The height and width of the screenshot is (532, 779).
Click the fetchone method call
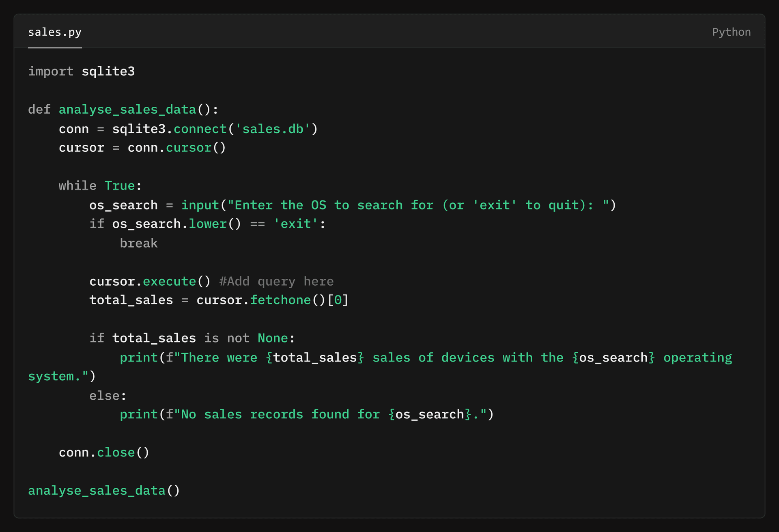pos(280,300)
